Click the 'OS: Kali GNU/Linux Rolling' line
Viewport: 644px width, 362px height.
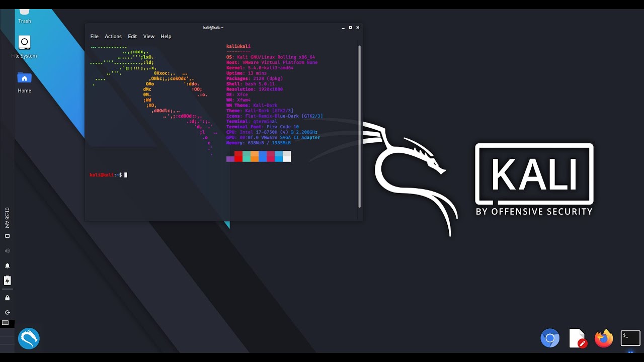[271, 57]
